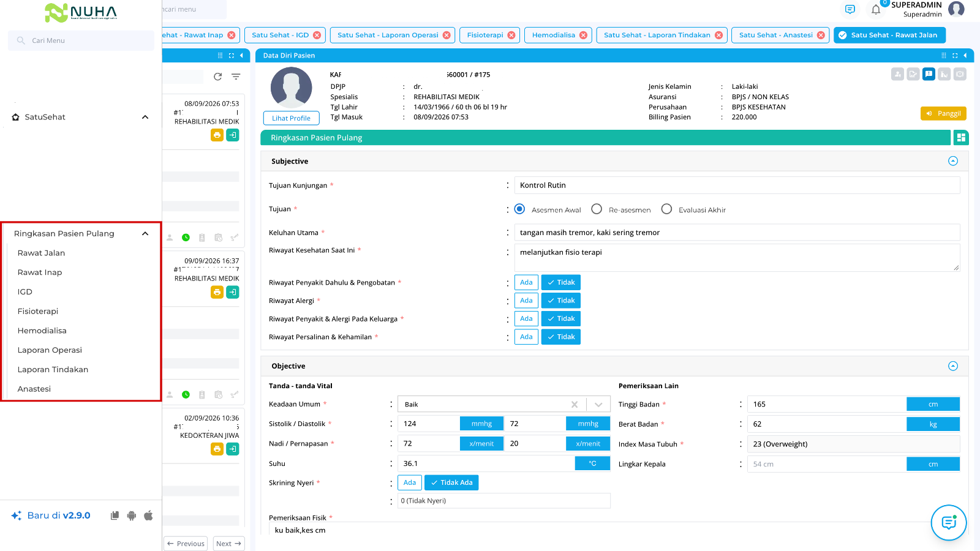
Task: Click the Keluhan Utama input field
Action: point(737,233)
